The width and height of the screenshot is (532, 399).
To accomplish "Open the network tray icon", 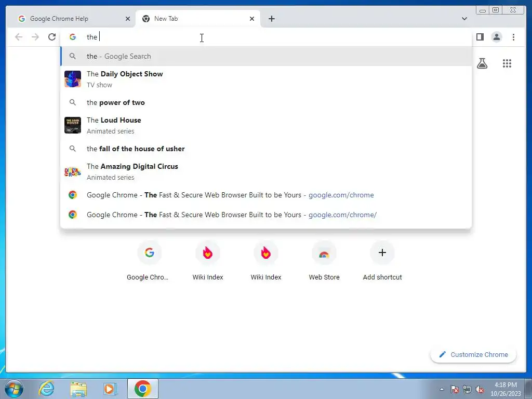I will click(467, 389).
